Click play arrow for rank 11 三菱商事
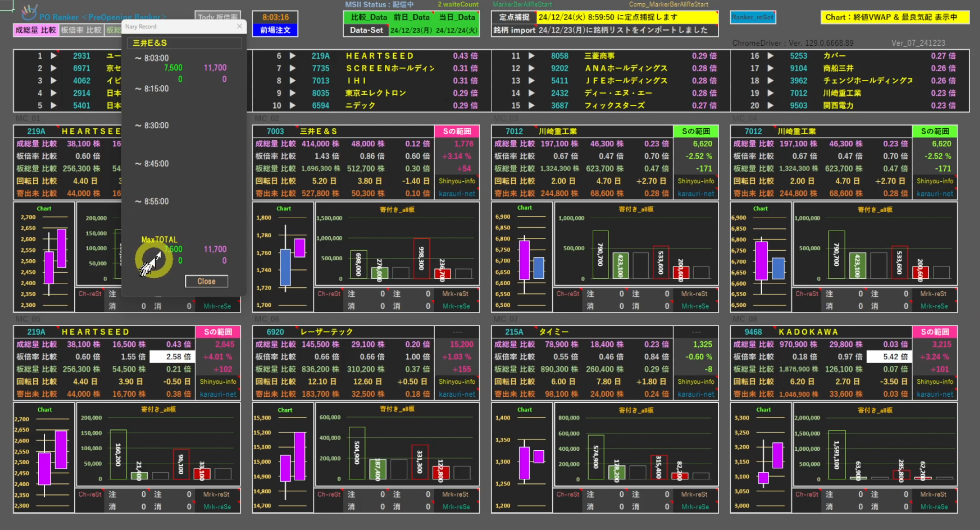Screen dimensions: 980x530 pyautogui.click(x=531, y=55)
